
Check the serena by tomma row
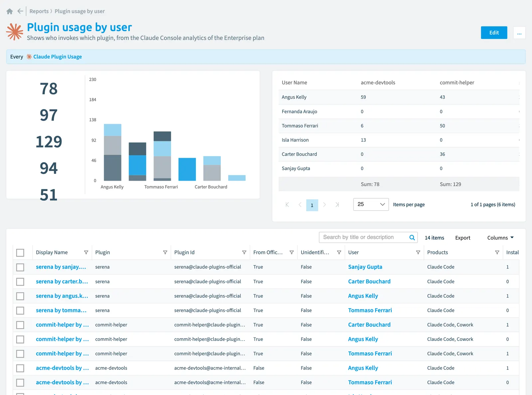pyautogui.click(x=20, y=311)
